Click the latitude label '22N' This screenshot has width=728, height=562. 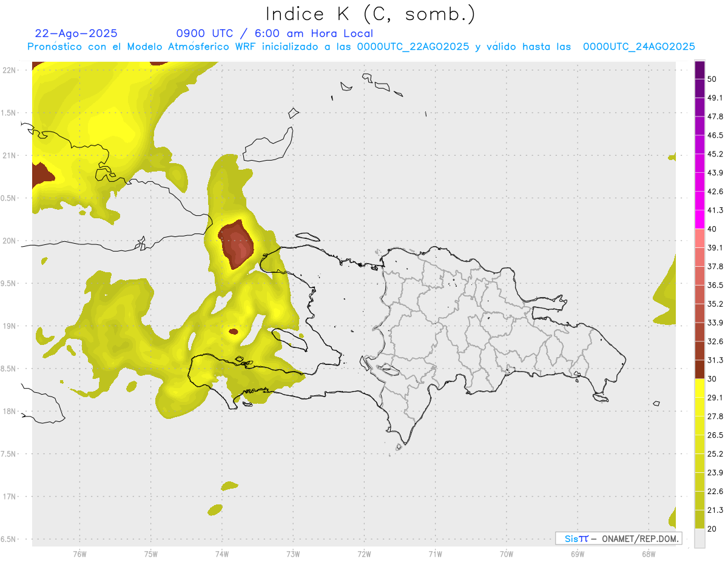click(9, 70)
